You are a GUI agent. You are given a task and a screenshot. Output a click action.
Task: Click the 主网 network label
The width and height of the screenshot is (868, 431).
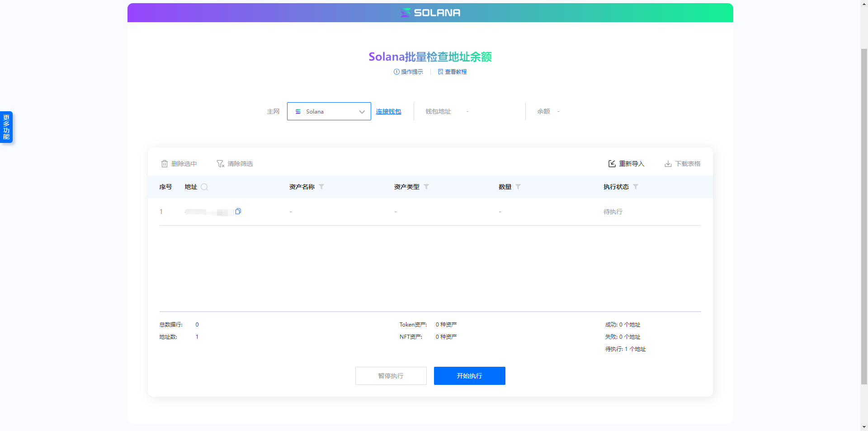pyautogui.click(x=273, y=111)
